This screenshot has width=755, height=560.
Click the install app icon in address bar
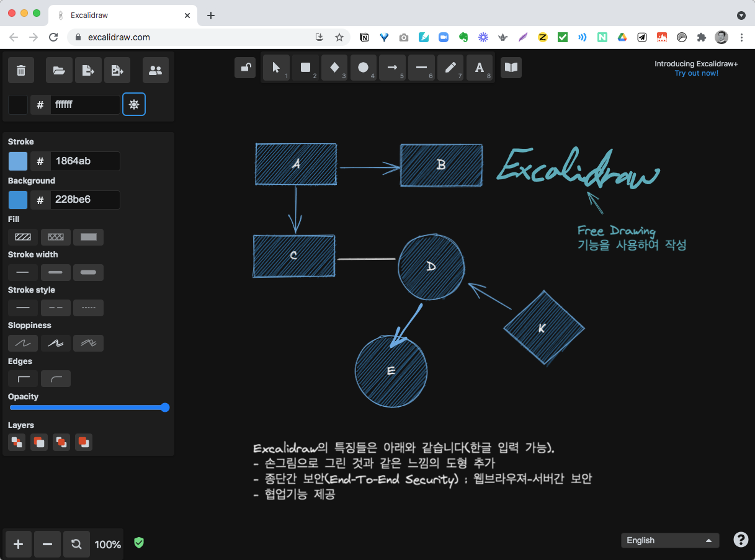319,37
